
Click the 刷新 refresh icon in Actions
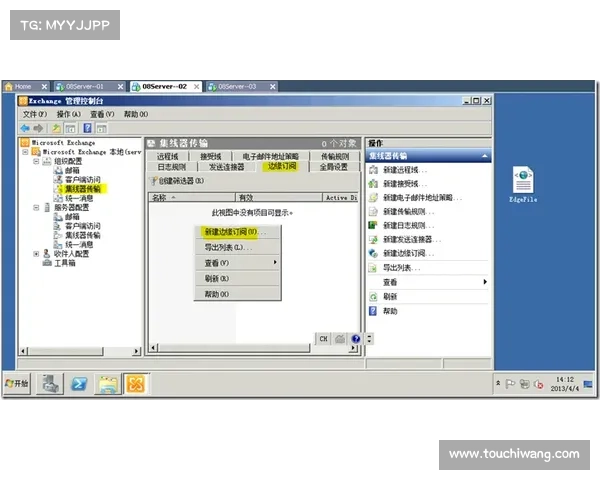[x=373, y=296]
